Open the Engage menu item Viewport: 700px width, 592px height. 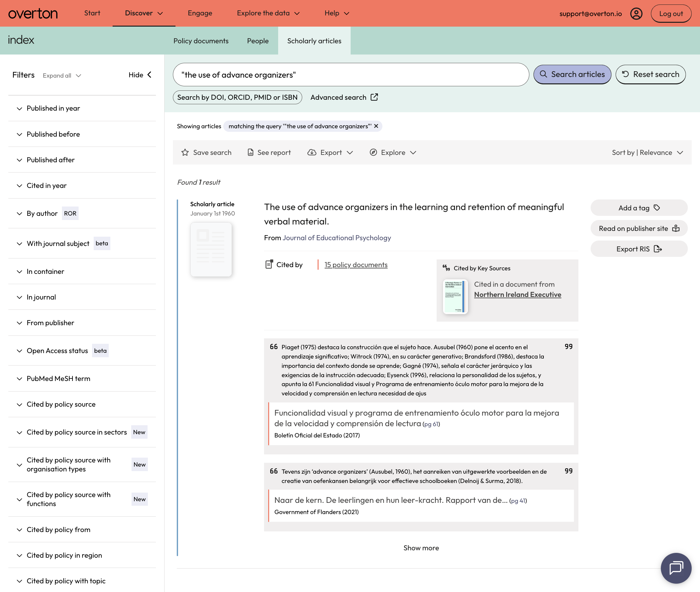pyautogui.click(x=200, y=13)
